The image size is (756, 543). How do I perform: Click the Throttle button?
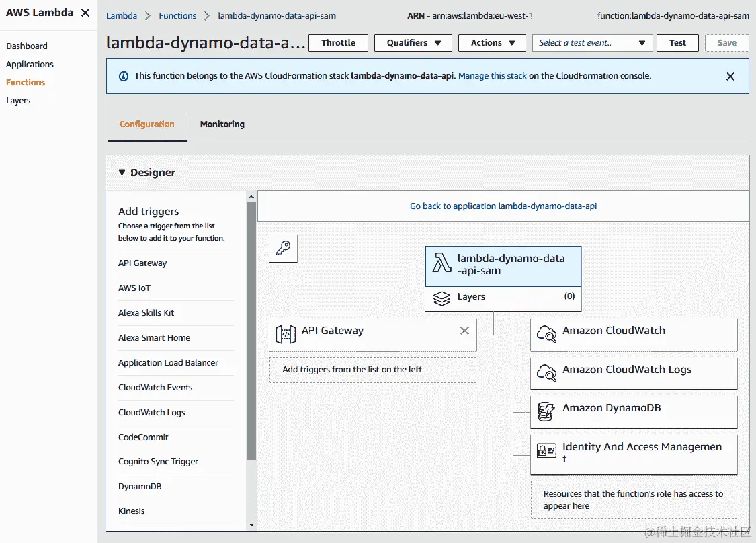[x=338, y=43]
